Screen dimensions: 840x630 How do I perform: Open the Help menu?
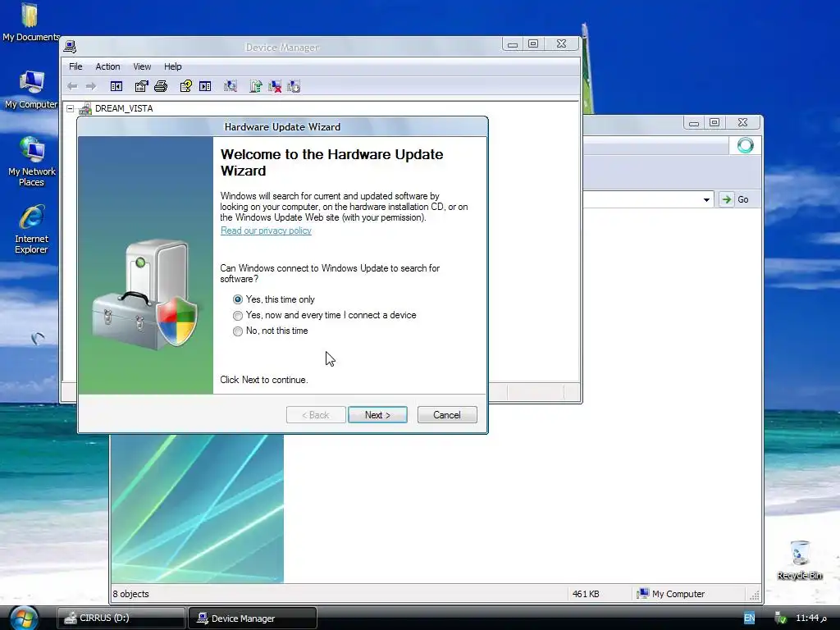[x=172, y=66]
